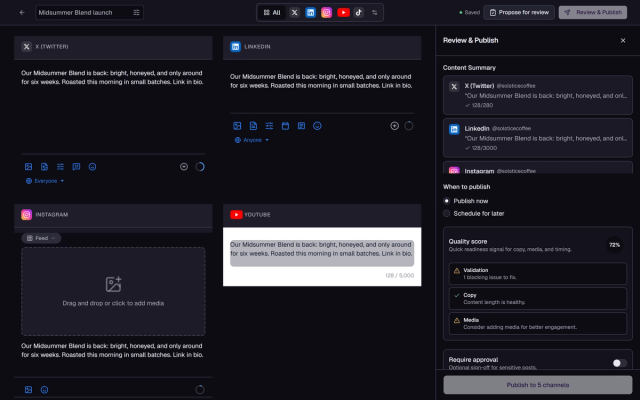Image resolution: width=640 pixels, height=400 pixels.
Task: Open X (Twitter) summary card
Action: point(538,95)
